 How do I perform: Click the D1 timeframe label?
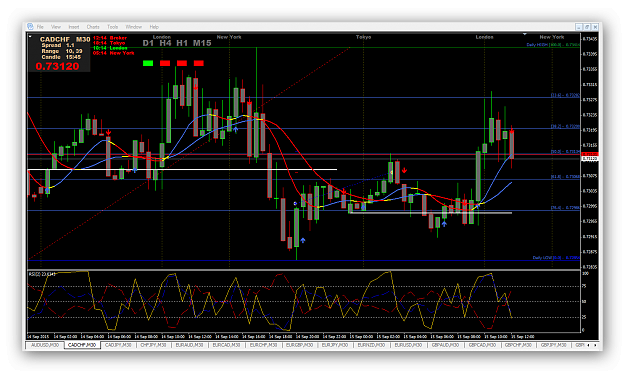point(148,43)
